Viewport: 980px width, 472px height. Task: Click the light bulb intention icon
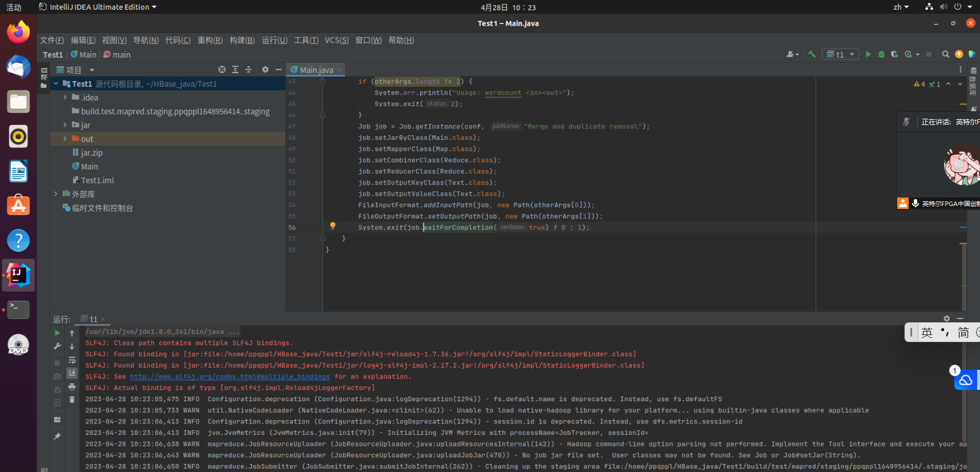click(333, 226)
